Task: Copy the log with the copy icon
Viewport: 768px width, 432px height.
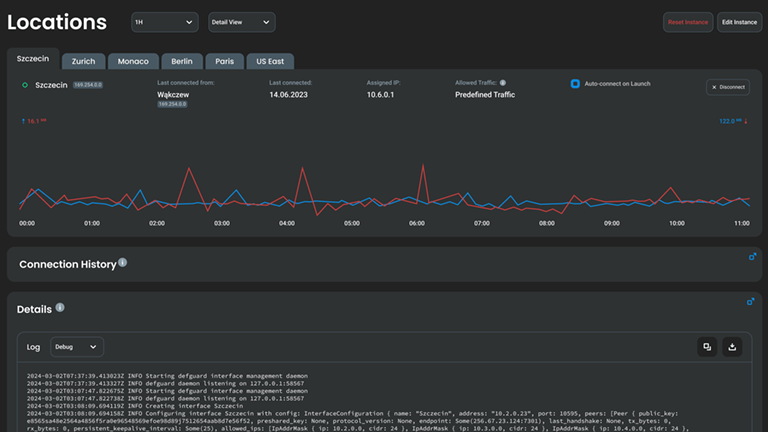Action: click(707, 347)
